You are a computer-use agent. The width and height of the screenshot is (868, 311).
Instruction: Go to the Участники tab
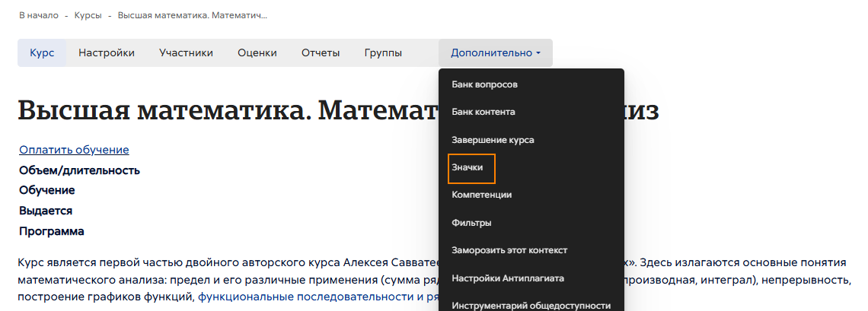click(186, 53)
